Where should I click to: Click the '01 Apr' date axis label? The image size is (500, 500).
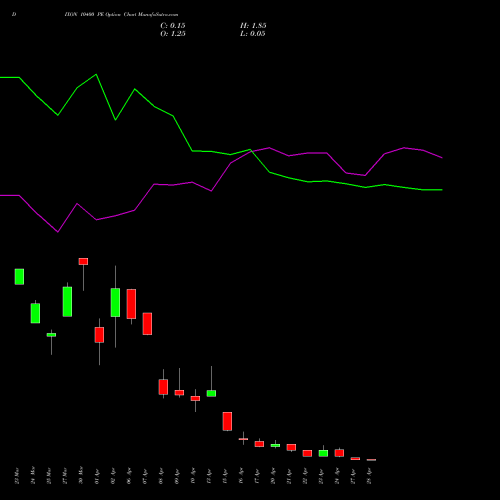(97, 476)
